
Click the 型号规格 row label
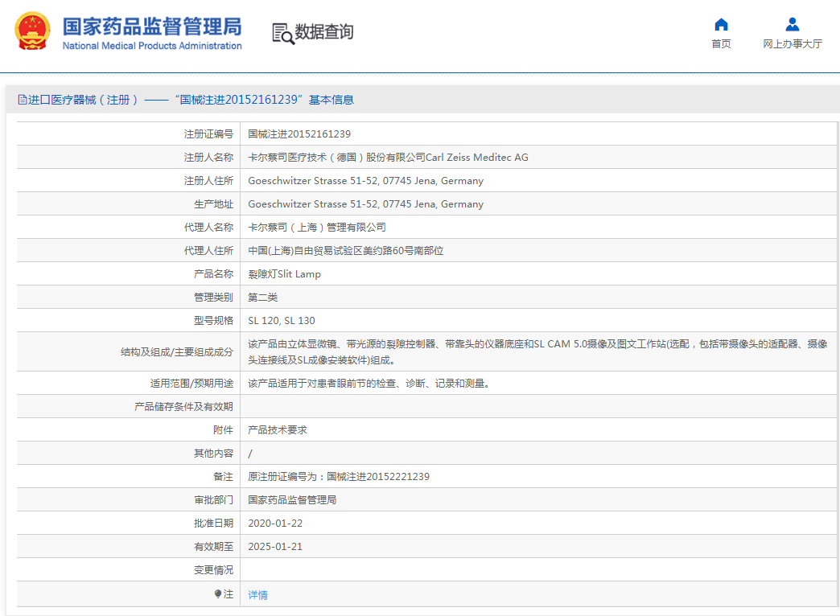[214, 321]
